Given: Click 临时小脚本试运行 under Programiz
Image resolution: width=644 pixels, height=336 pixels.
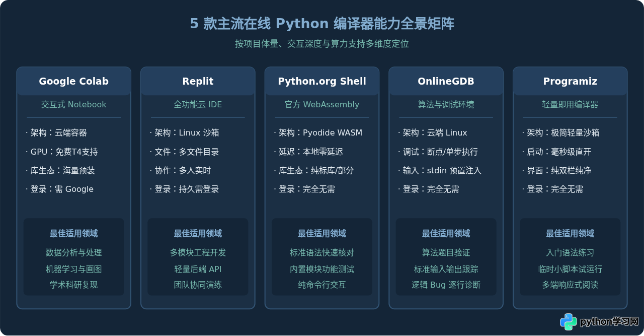Looking at the screenshot, I should (570, 269).
